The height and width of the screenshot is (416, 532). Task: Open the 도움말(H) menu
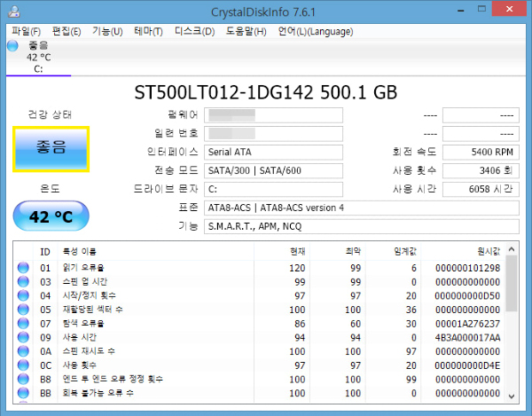(246, 32)
